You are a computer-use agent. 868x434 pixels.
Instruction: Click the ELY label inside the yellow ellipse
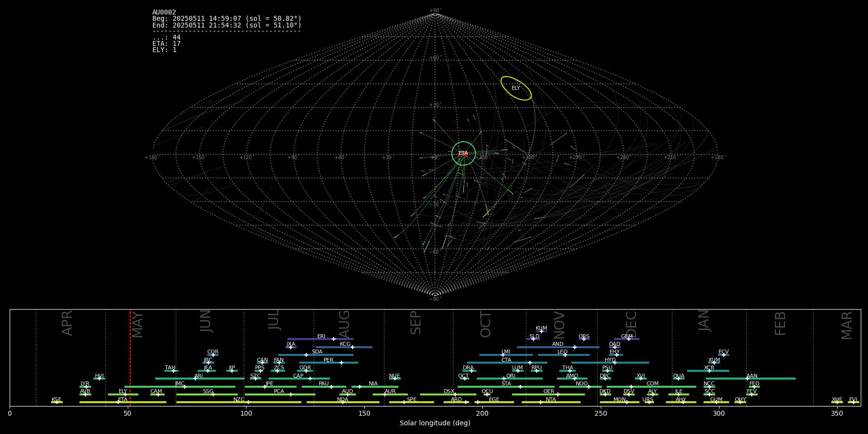515,88
